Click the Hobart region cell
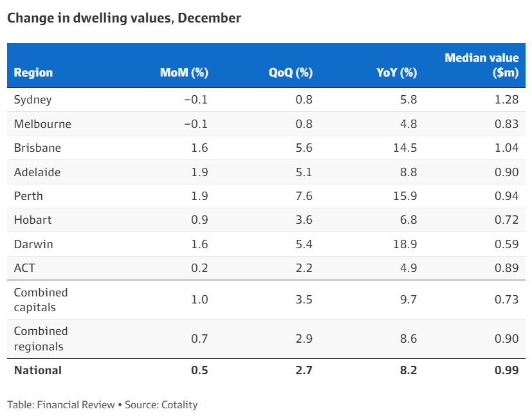Image resolution: width=532 pixels, height=416 pixels. tap(33, 220)
